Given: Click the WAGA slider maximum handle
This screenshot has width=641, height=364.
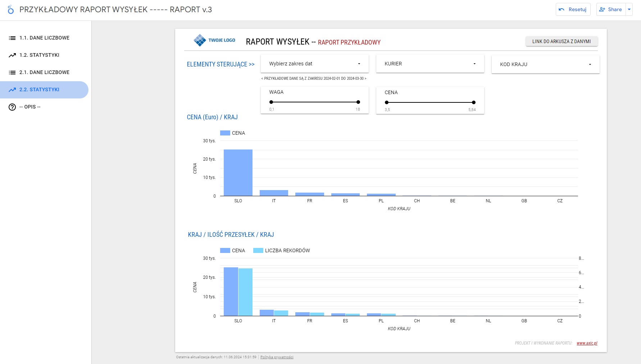Looking at the screenshot, I should (358, 102).
